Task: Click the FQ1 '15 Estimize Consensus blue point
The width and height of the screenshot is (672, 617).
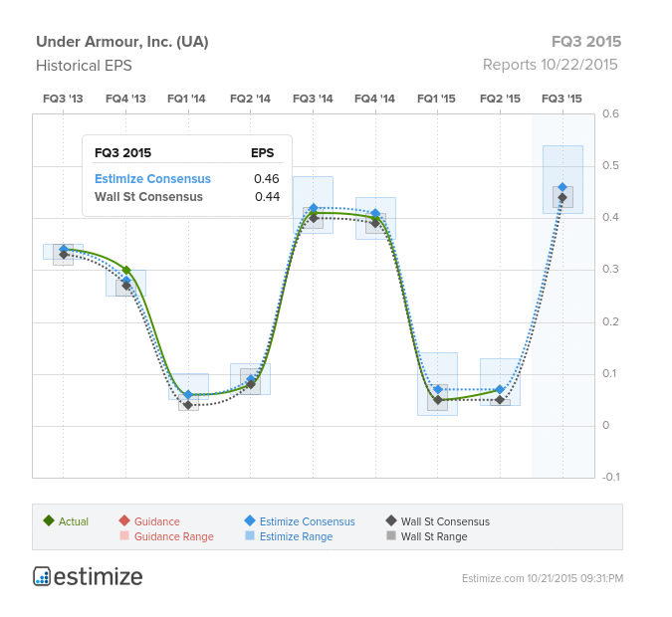Action: 438,389
